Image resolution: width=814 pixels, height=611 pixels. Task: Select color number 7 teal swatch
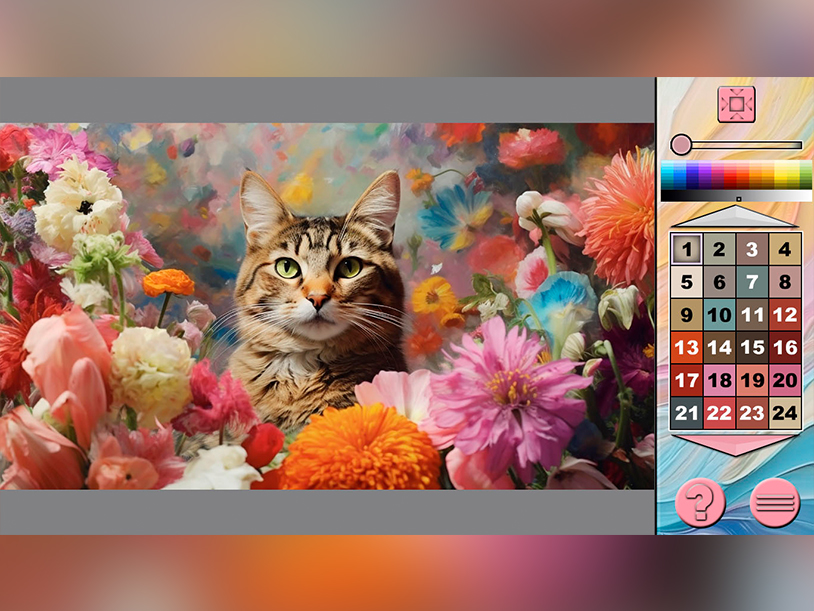(x=752, y=282)
